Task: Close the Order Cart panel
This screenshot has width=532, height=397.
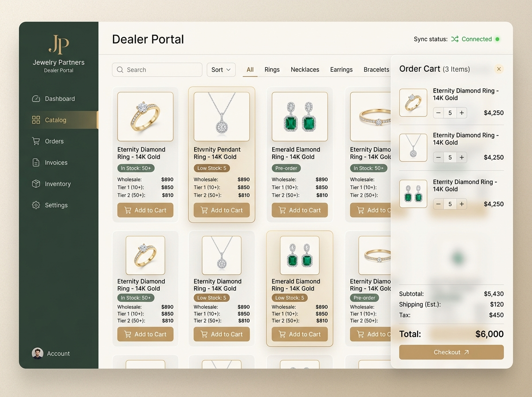Action: pyautogui.click(x=499, y=69)
